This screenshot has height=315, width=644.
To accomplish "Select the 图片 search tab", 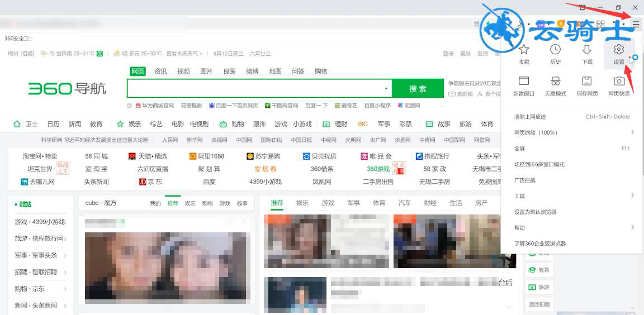I will click(x=207, y=71).
